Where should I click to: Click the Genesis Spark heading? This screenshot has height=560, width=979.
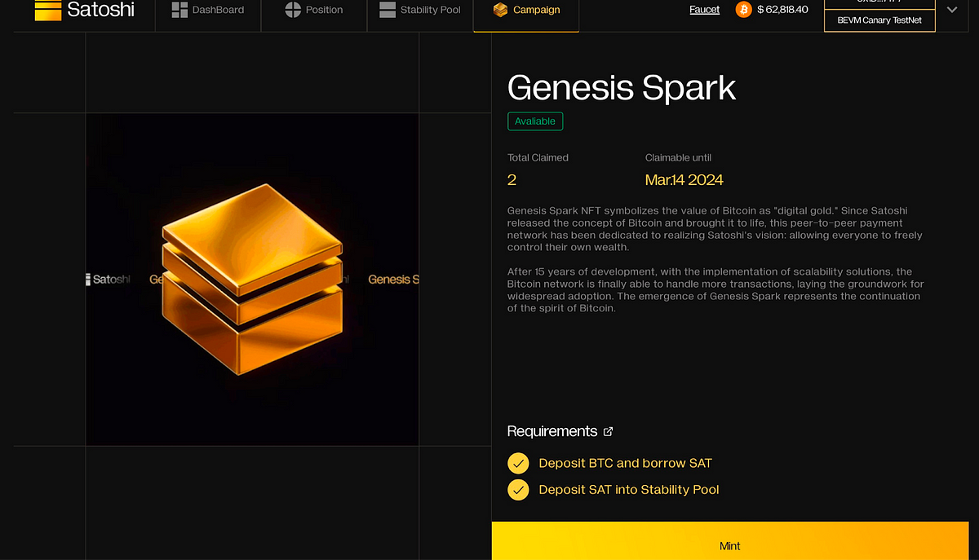(622, 88)
